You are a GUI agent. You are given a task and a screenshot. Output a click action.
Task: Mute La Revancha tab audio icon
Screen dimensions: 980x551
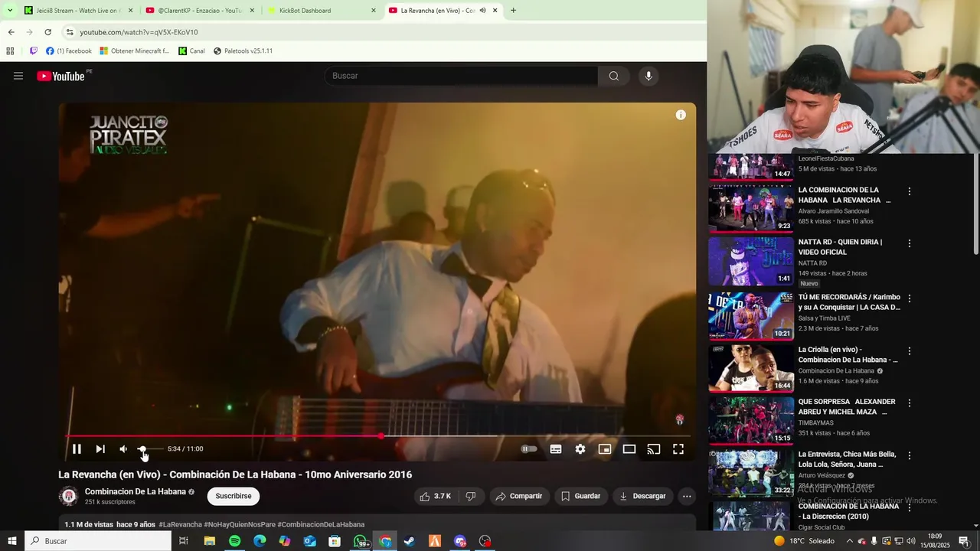coord(482,11)
